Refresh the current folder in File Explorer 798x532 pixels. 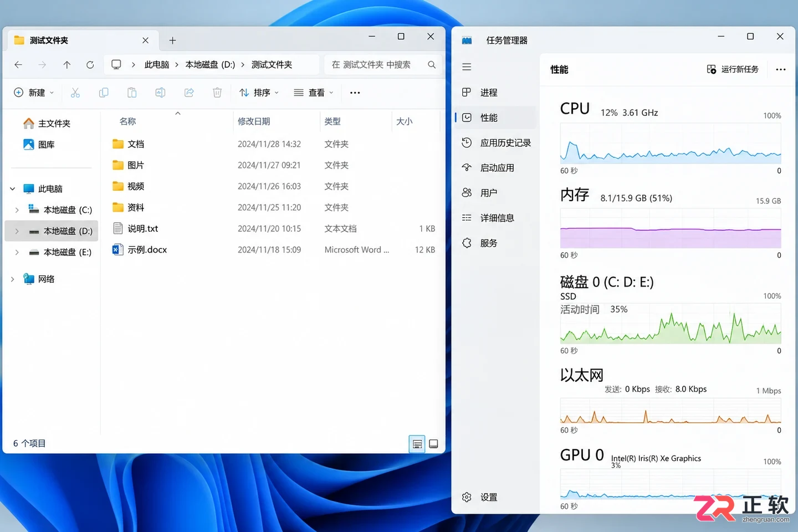(90, 65)
